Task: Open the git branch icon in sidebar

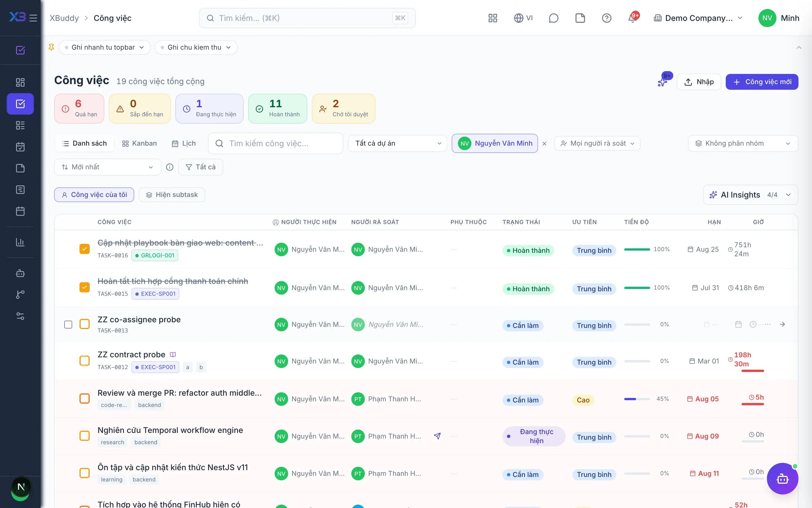Action: coord(20,294)
